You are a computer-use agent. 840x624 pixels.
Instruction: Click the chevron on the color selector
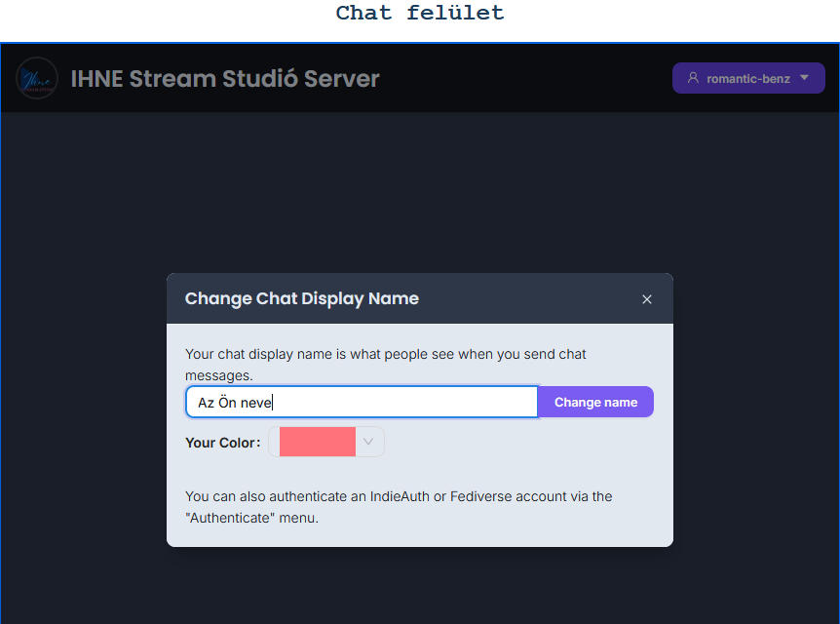click(367, 441)
